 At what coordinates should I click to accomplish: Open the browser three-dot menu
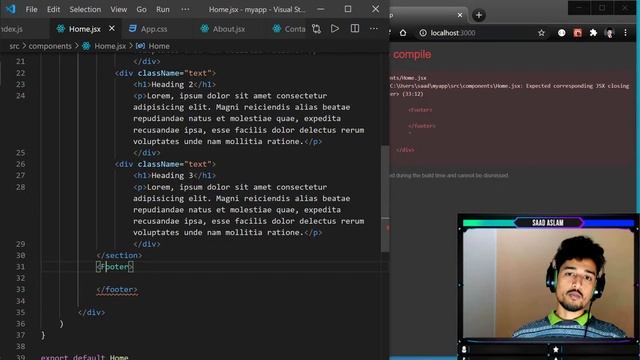(625, 33)
